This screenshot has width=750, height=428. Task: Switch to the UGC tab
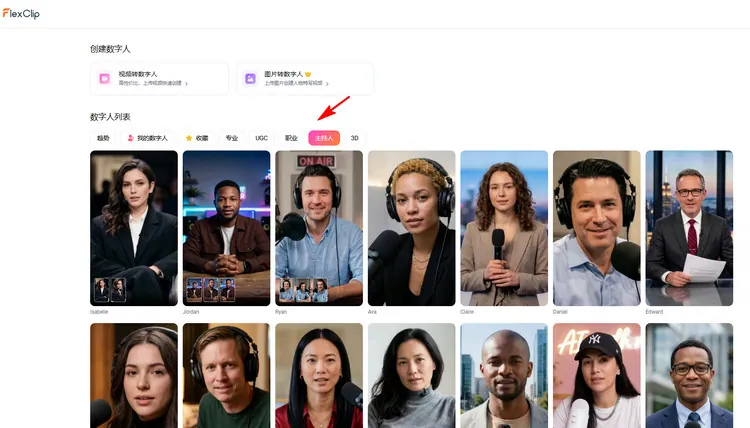point(261,138)
